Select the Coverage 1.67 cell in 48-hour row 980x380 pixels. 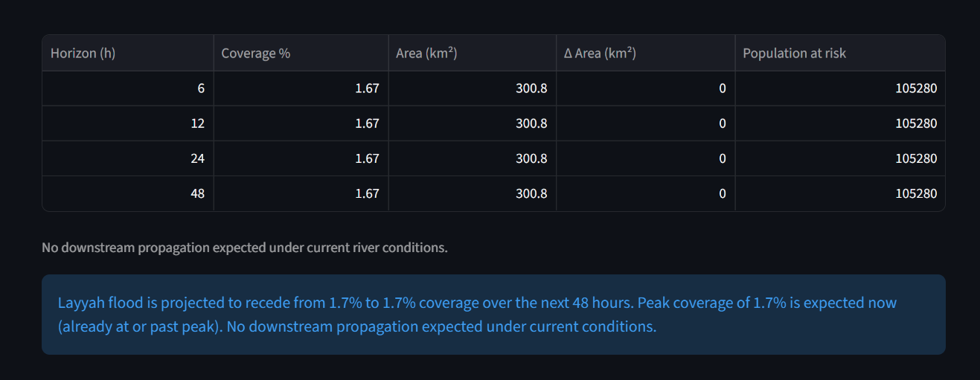(301, 193)
